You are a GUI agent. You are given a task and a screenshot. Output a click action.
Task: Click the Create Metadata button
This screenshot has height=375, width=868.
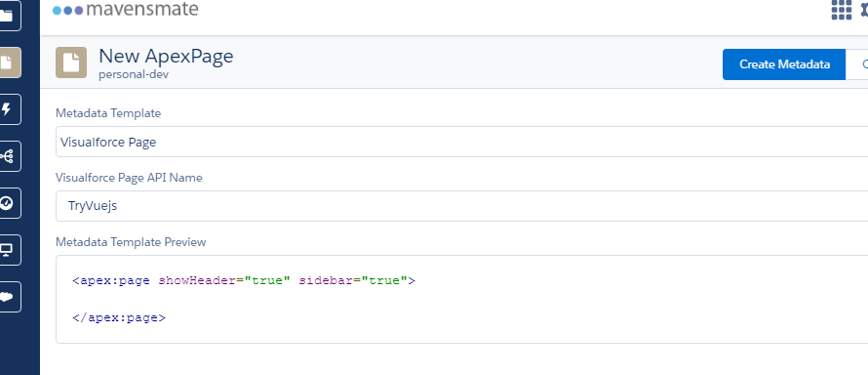pos(784,64)
